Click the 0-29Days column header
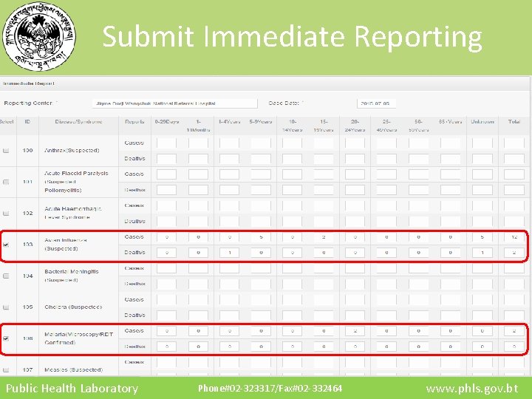 [166, 121]
